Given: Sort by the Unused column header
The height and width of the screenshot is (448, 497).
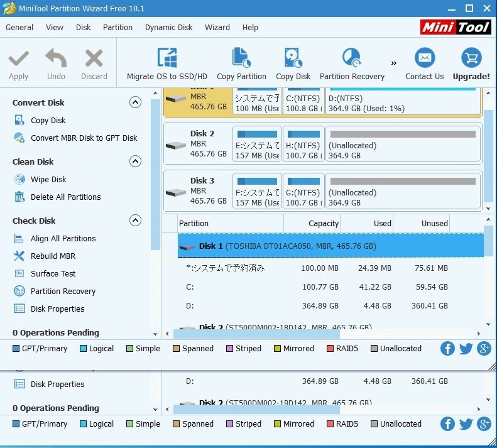Looking at the screenshot, I should click(421, 224).
